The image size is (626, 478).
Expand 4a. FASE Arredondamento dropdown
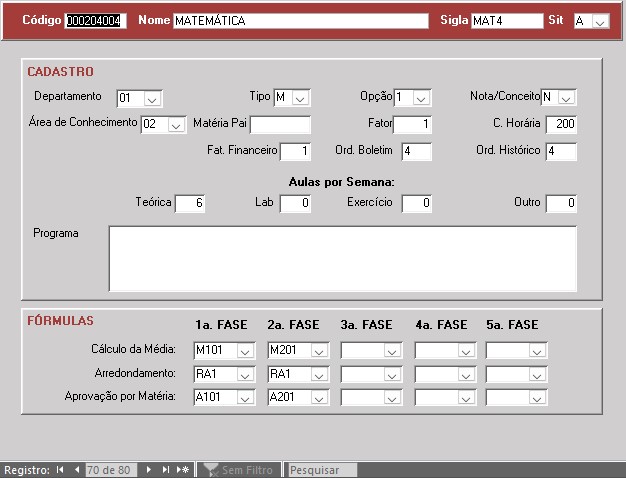tap(466, 375)
